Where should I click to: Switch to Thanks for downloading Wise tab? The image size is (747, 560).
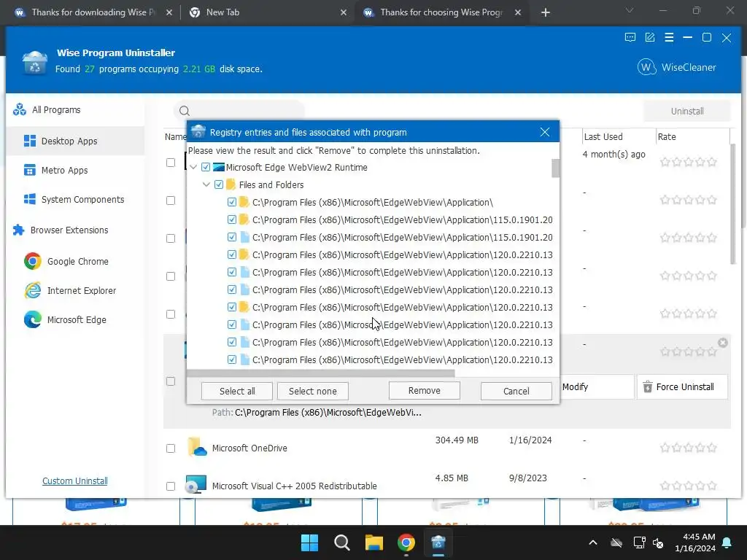click(93, 12)
